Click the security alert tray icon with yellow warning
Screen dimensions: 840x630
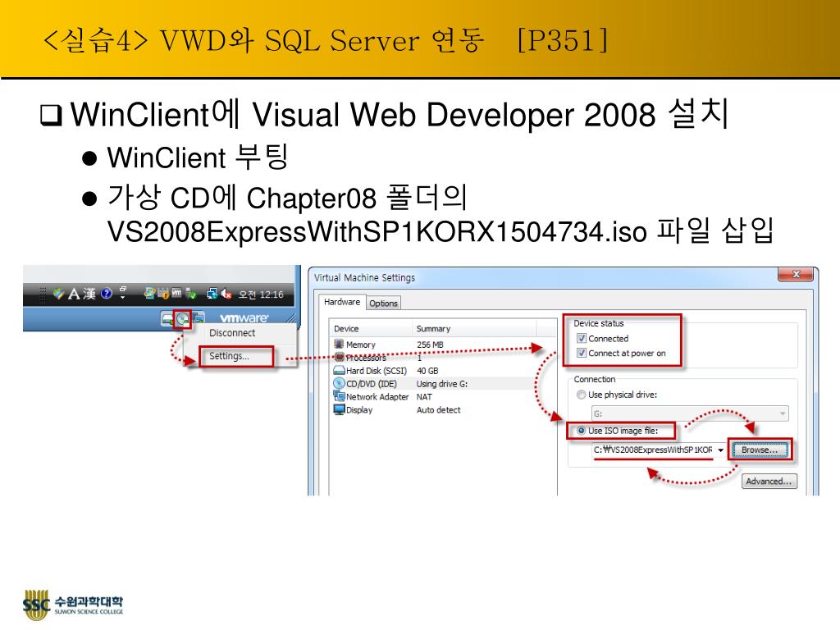point(164,294)
